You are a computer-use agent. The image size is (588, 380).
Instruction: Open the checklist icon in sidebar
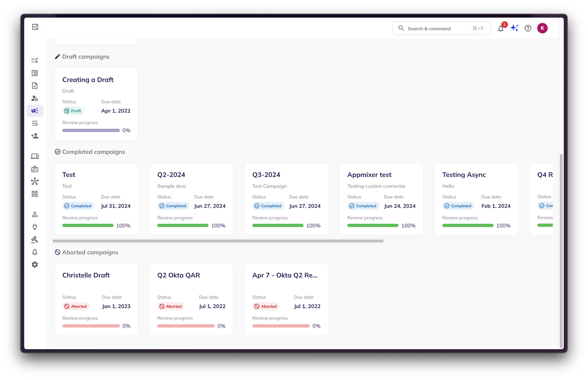35,61
